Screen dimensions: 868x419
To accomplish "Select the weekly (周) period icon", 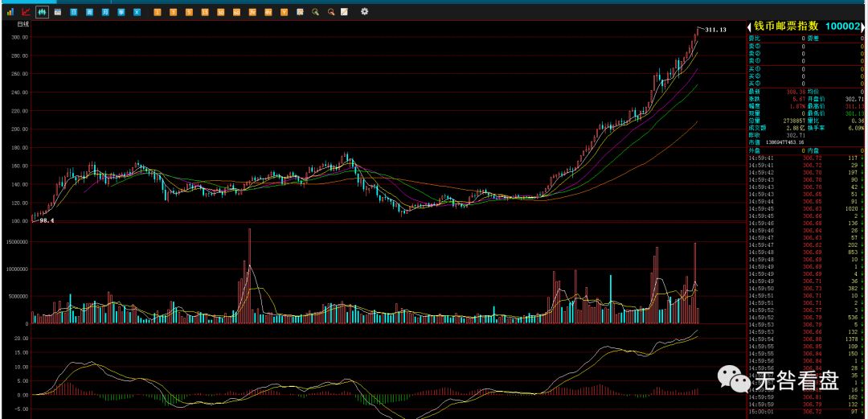I will [x=90, y=11].
